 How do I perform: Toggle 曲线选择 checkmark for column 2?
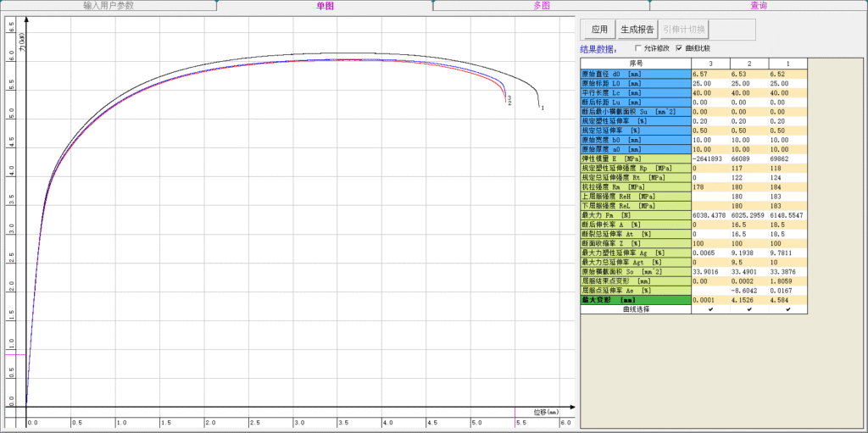click(749, 309)
